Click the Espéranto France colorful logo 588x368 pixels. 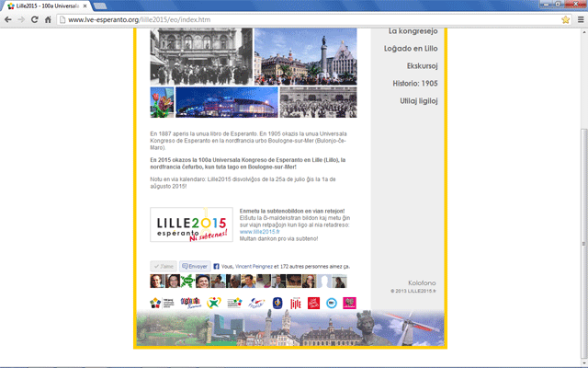190,303
